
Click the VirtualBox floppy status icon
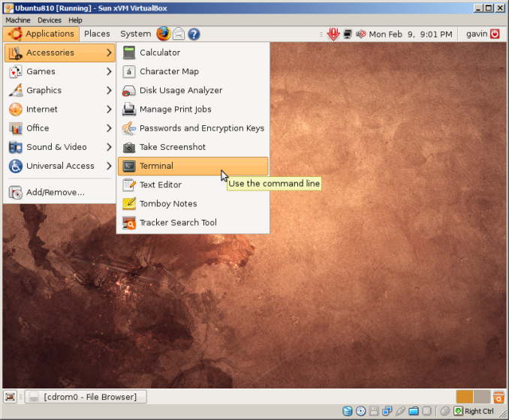374,411
